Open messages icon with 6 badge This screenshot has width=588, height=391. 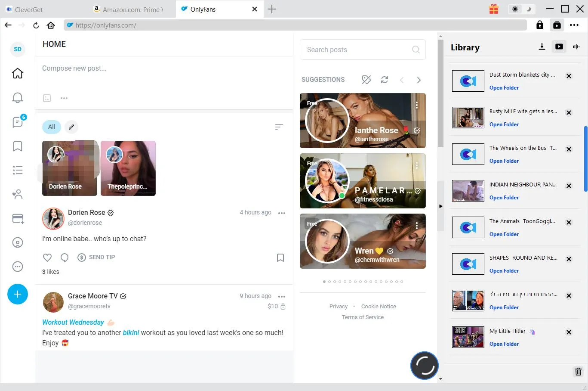18,122
